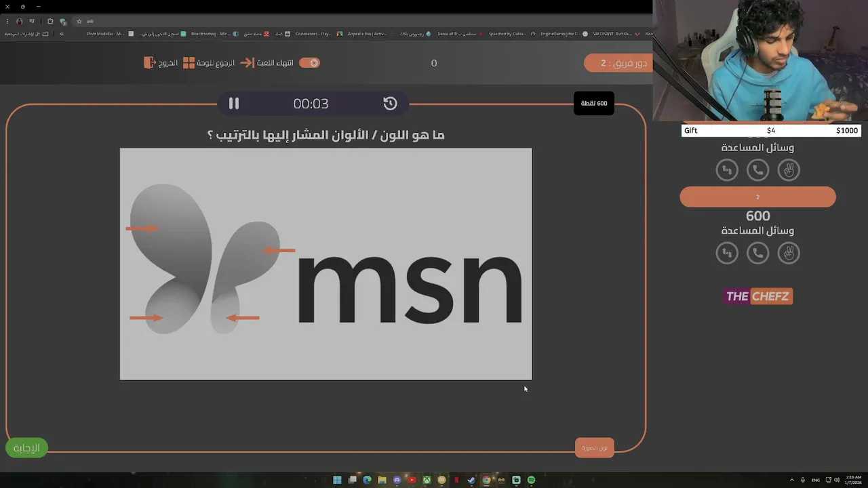Image resolution: width=868 pixels, height=488 pixels.
Task: Click the center score 0 in the top bar
Action: 434,63
